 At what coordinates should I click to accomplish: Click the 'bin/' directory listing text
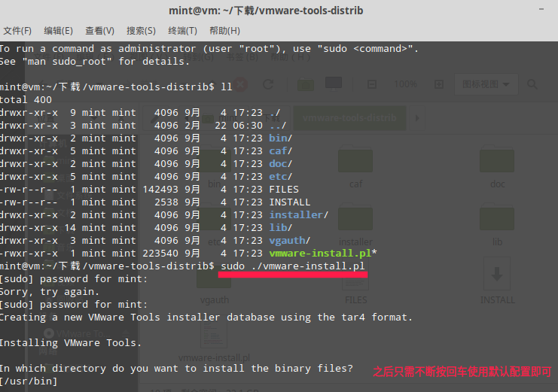click(280, 138)
